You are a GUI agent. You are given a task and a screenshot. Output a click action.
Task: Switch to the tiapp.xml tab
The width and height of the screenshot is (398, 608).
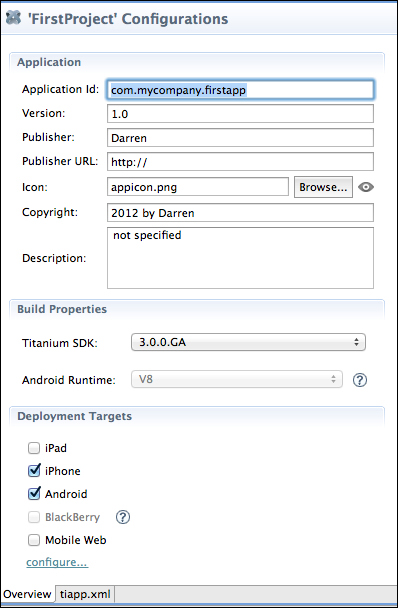coord(85,594)
